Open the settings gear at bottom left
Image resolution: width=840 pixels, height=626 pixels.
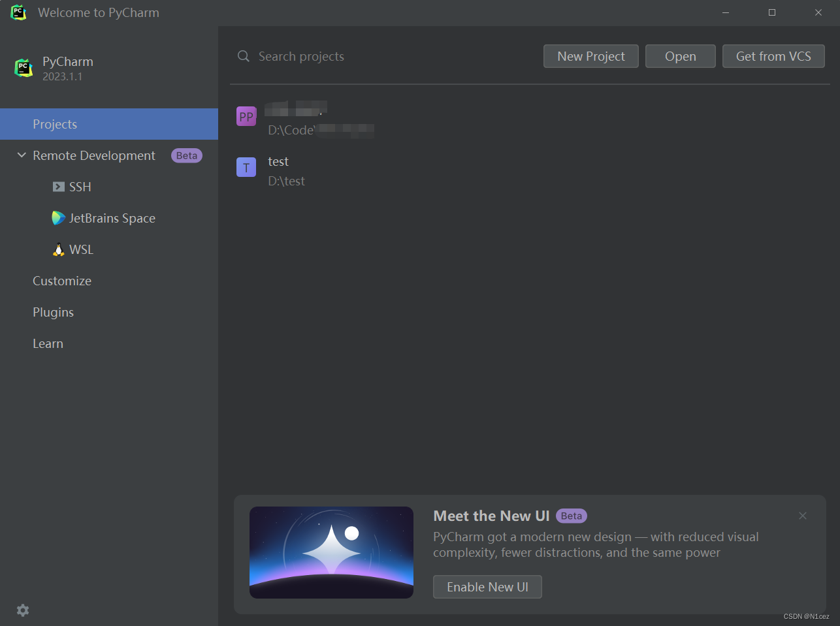[22, 610]
